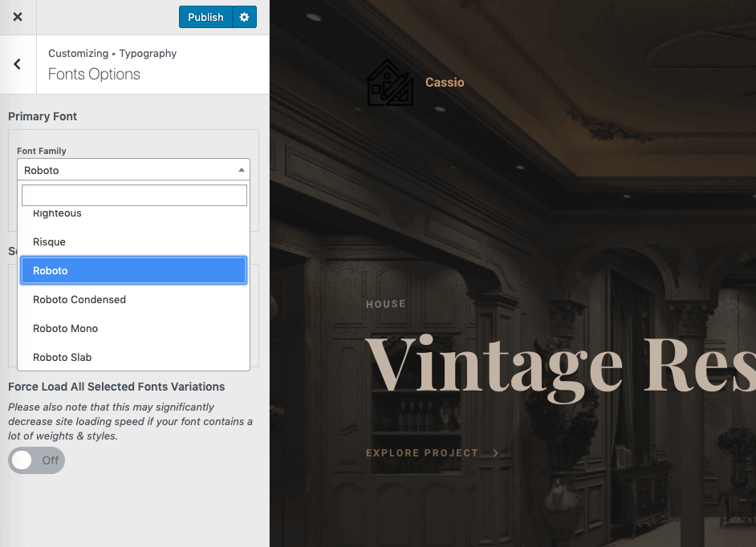Click the font search input field
The height and width of the screenshot is (547, 756).
(134, 196)
